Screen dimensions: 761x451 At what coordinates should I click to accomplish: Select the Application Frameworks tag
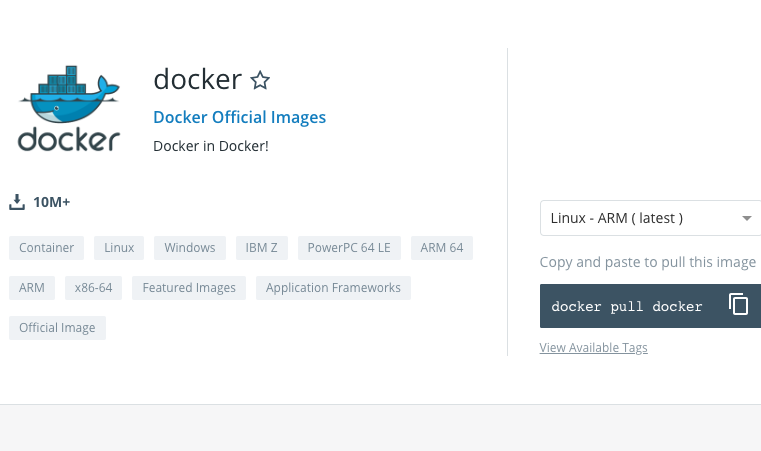tap(333, 288)
